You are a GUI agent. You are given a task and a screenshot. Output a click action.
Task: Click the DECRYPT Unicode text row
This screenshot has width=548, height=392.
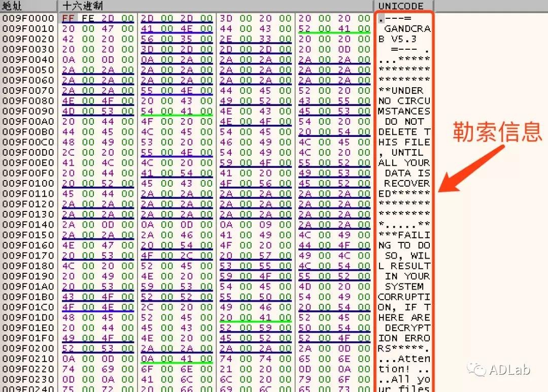(x=407, y=328)
